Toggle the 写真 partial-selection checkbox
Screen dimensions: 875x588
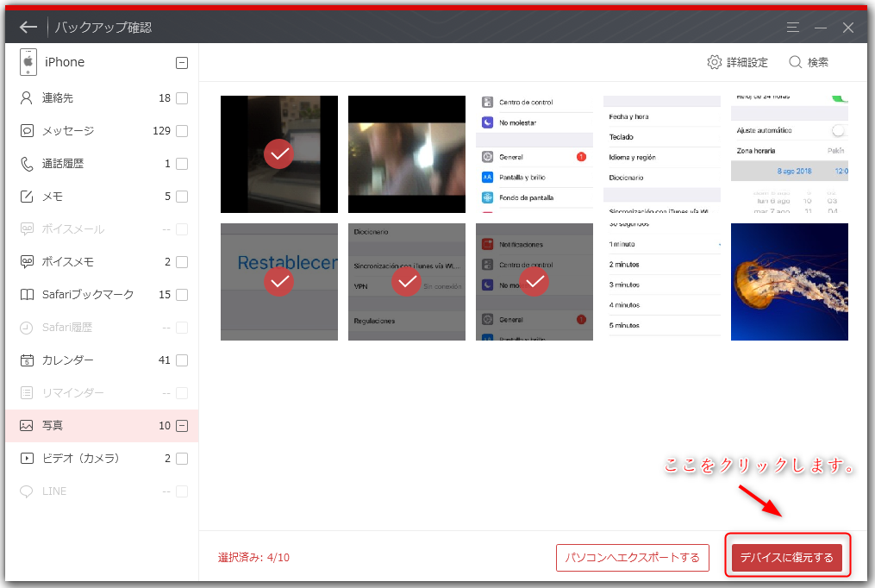click(x=182, y=426)
